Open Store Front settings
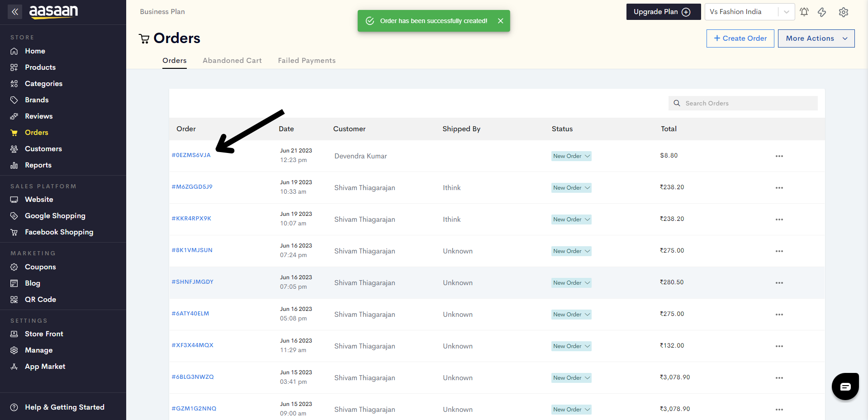 click(44, 334)
